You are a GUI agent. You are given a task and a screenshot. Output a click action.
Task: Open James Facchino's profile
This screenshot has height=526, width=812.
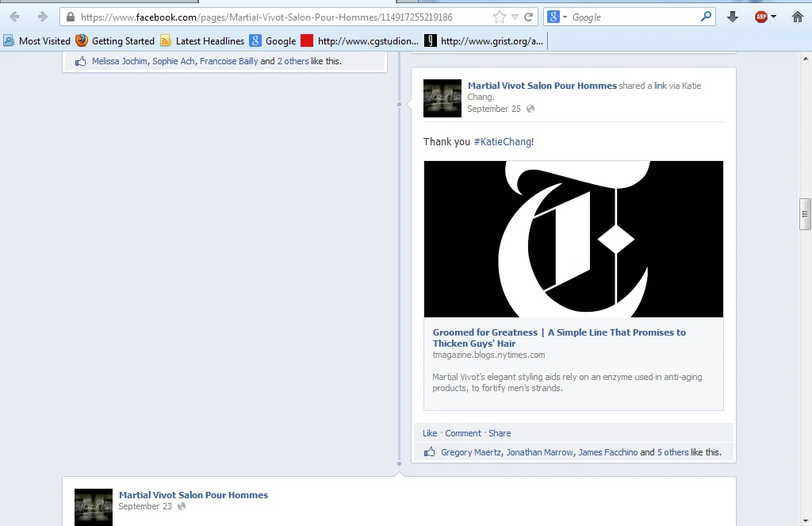pyautogui.click(x=608, y=452)
